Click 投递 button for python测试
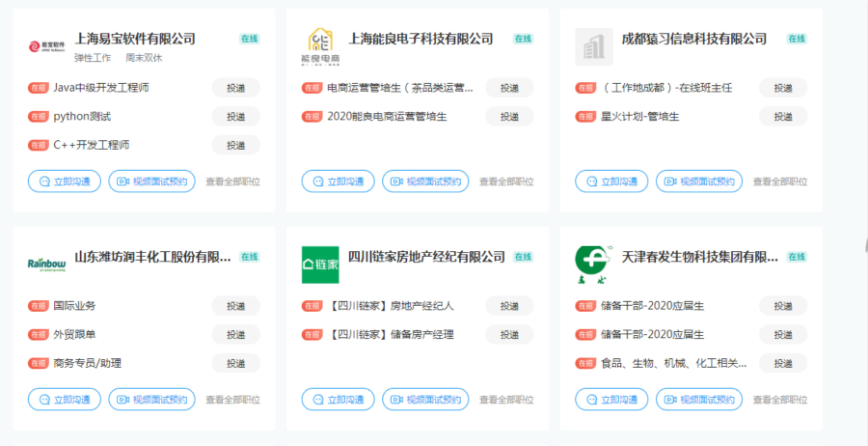The width and height of the screenshot is (868, 446). [x=236, y=117]
